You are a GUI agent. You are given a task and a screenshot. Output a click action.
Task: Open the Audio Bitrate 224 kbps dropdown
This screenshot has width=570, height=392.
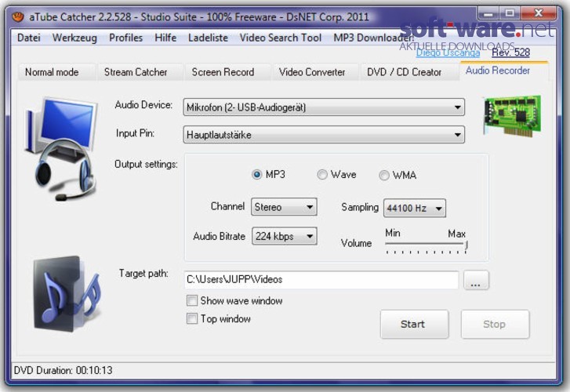[x=285, y=236]
